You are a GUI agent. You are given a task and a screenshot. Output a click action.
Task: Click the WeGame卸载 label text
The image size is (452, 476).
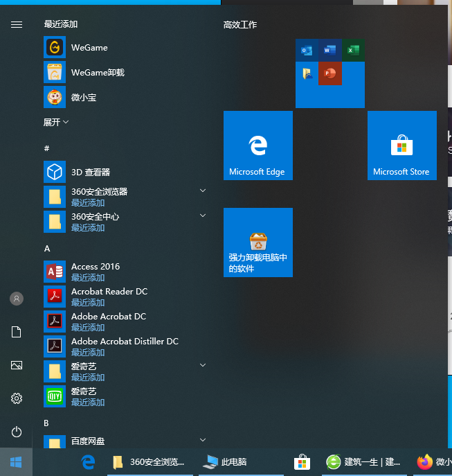(x=98, y=73)
